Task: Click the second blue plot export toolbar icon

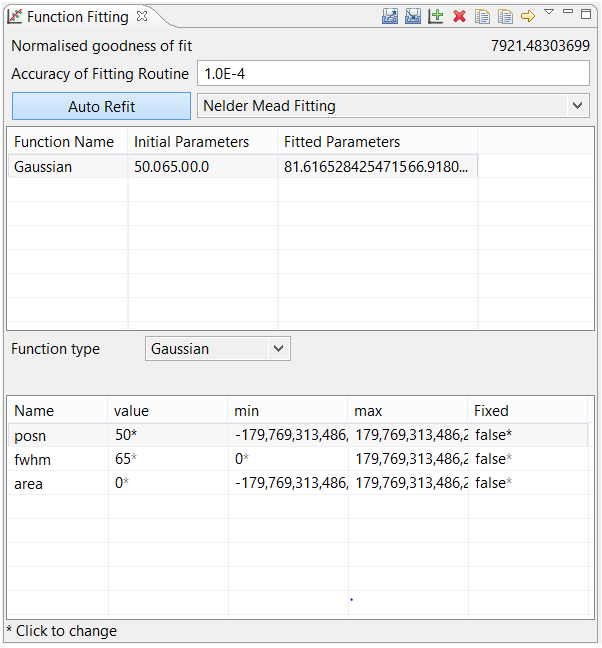Action: point(412,16)
